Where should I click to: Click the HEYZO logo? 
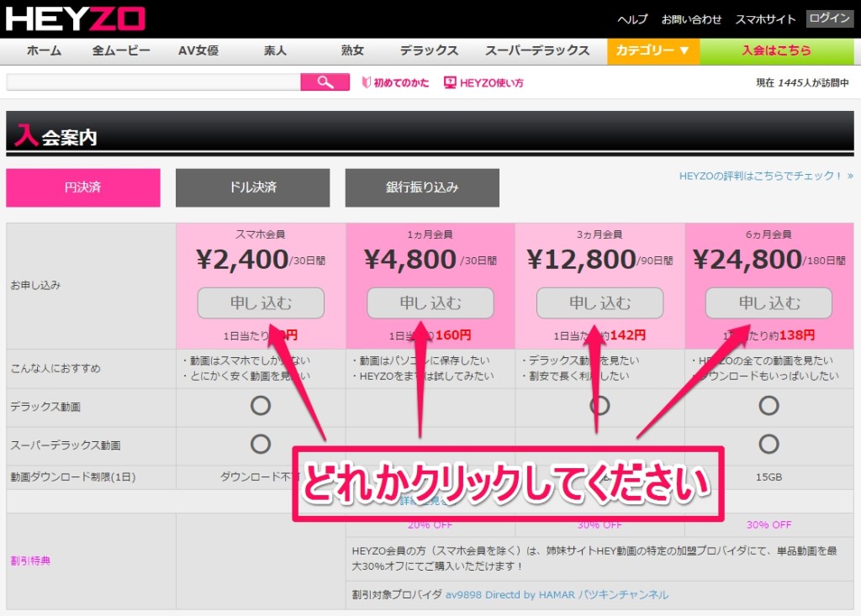75,18
